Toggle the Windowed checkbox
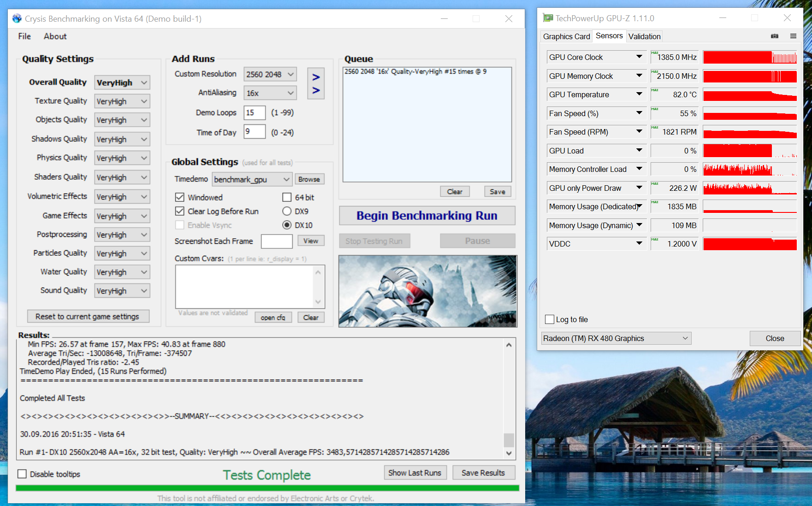 180,197
